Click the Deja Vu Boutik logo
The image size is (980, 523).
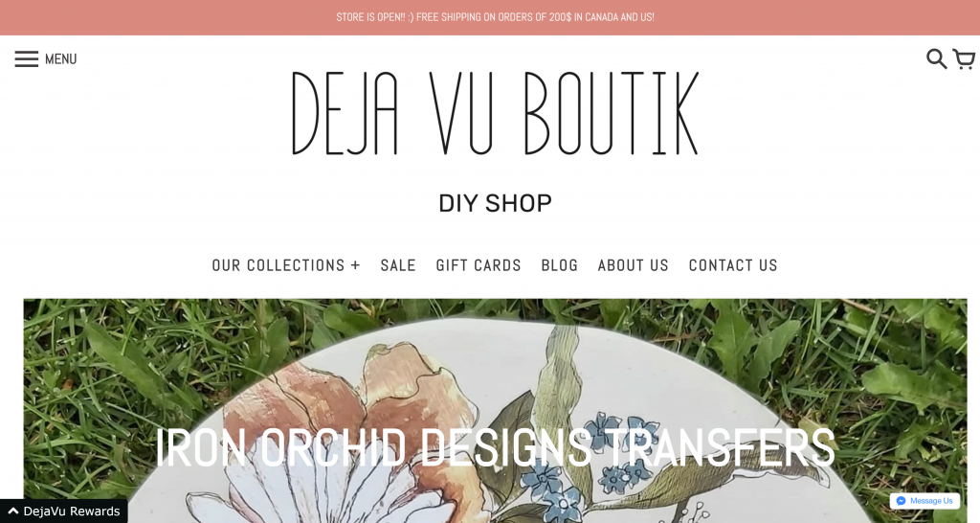[495, 113]
